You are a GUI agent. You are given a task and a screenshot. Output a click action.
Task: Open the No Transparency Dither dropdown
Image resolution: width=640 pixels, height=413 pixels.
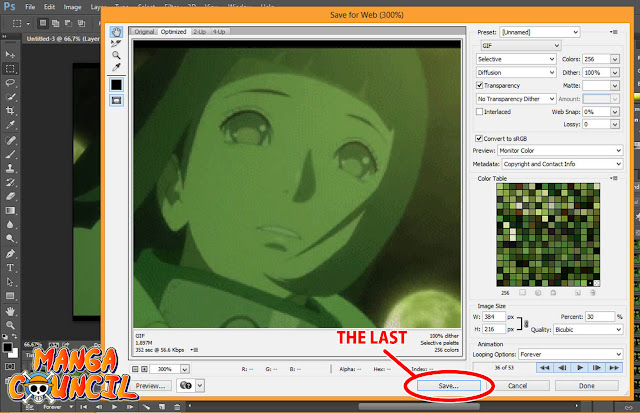coord(516,99)
